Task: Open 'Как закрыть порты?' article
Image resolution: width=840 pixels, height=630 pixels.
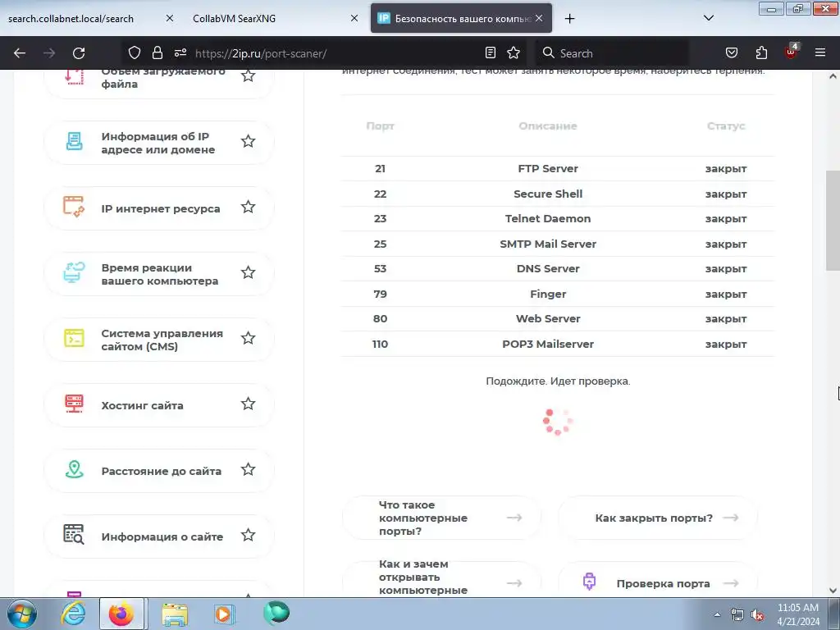Action: 658,518
